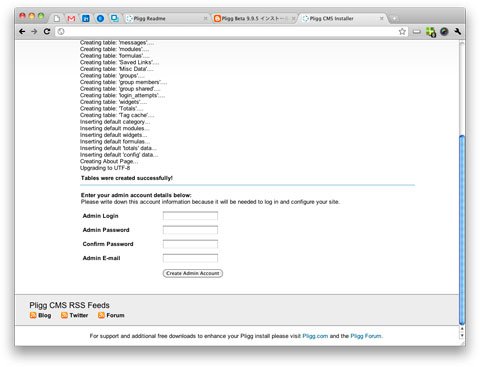Click the 'Creating table: login_attempts' line
The width and height of the screenshot is (480, 367).
click(122, 95)
